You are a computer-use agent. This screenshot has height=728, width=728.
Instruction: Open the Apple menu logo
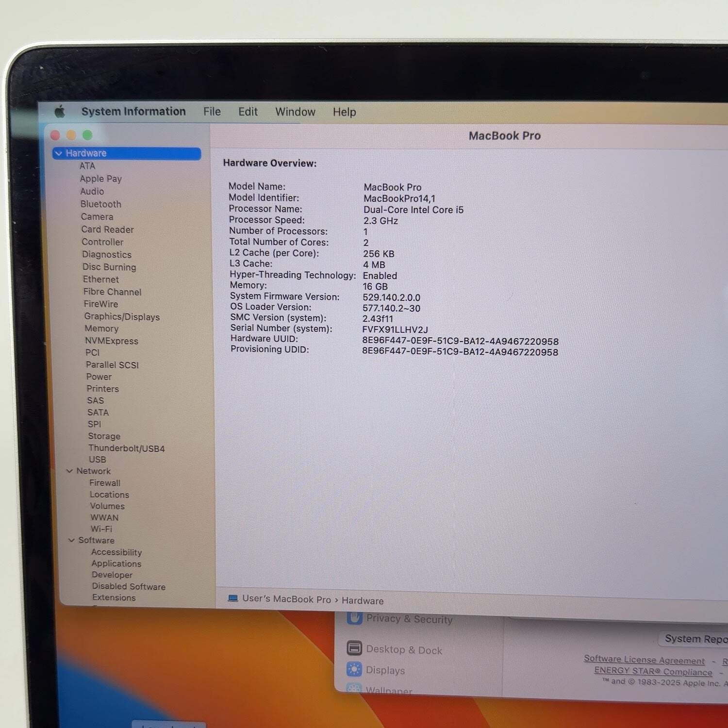click(60, 112)
